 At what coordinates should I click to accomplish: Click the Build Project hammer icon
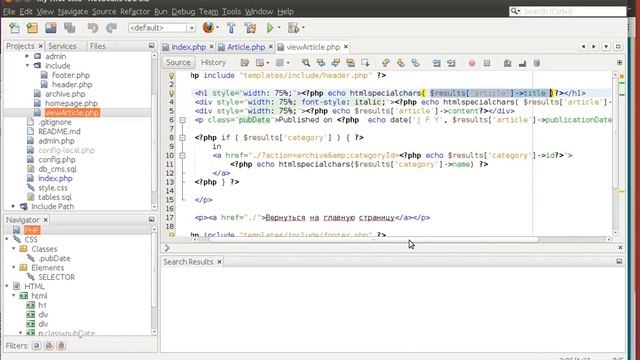(x=231, y=28)
